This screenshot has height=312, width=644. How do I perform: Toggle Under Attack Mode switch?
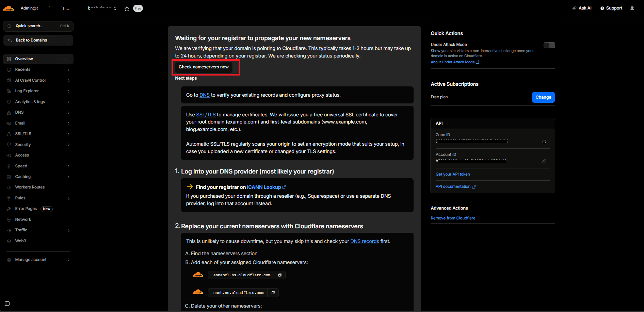point(549,45)
